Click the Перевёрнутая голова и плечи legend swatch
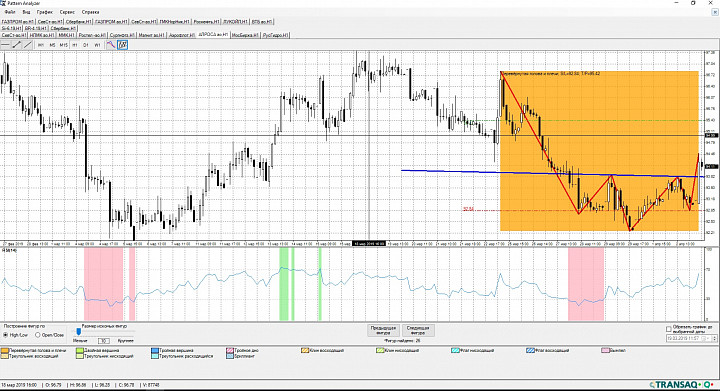The image size is (720, 391). click(5, 351)
